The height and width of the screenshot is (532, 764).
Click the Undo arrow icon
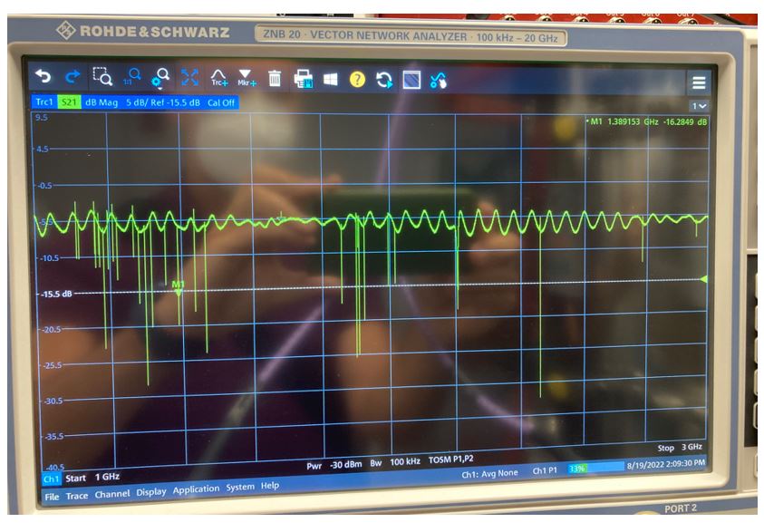click(x=44, y=79)
